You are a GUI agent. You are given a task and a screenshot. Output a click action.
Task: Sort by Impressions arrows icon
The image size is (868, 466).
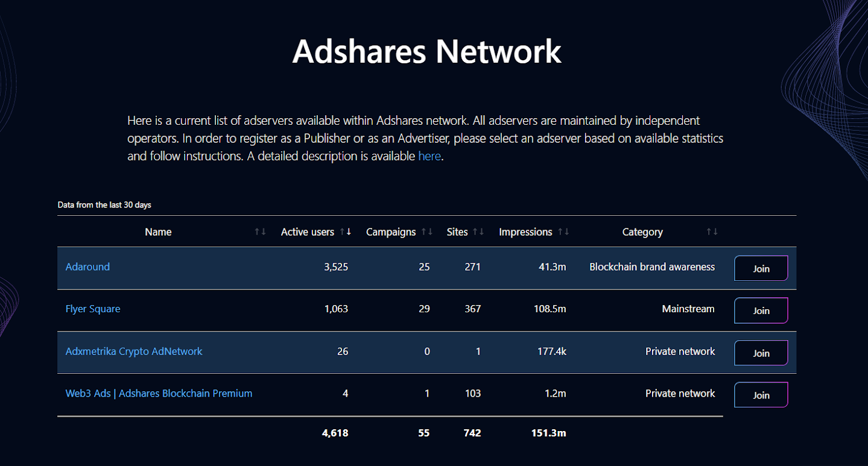tap(563, 232)
